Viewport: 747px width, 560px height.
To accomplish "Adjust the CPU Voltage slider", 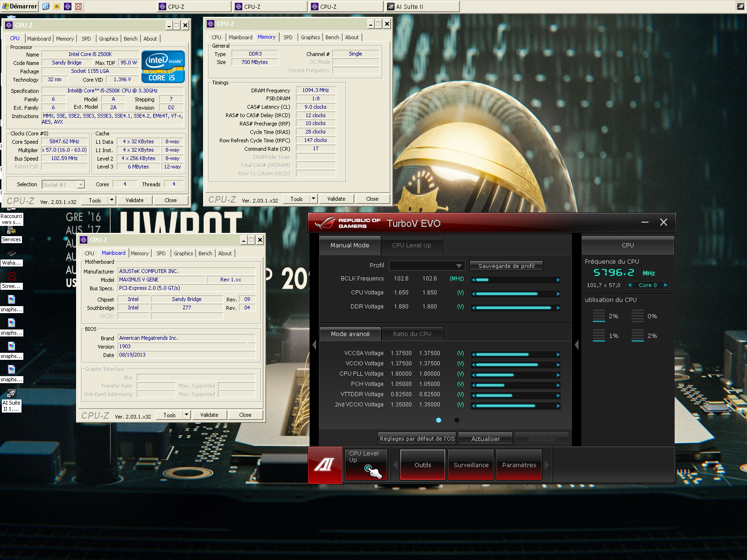I will pos(516,294).
